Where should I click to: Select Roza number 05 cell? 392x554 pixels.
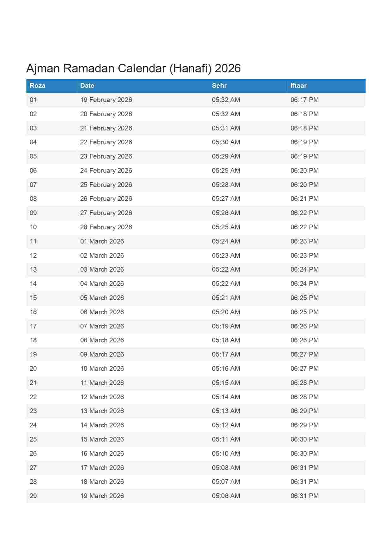tap(33, 156)
